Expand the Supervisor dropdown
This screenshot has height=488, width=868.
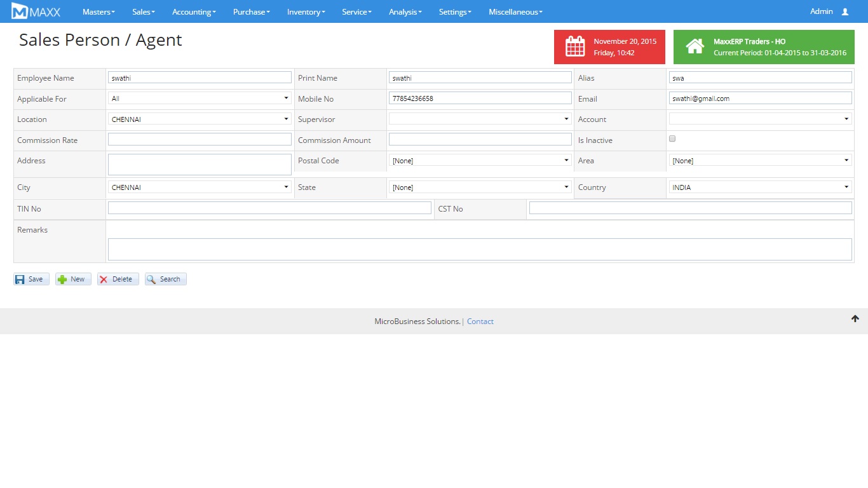click(480, 119)
